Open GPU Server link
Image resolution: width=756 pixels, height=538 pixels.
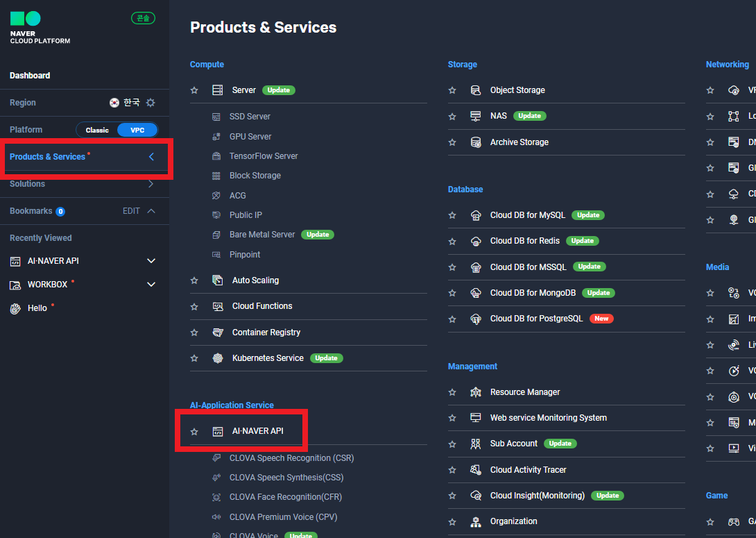tap(250, 137)
